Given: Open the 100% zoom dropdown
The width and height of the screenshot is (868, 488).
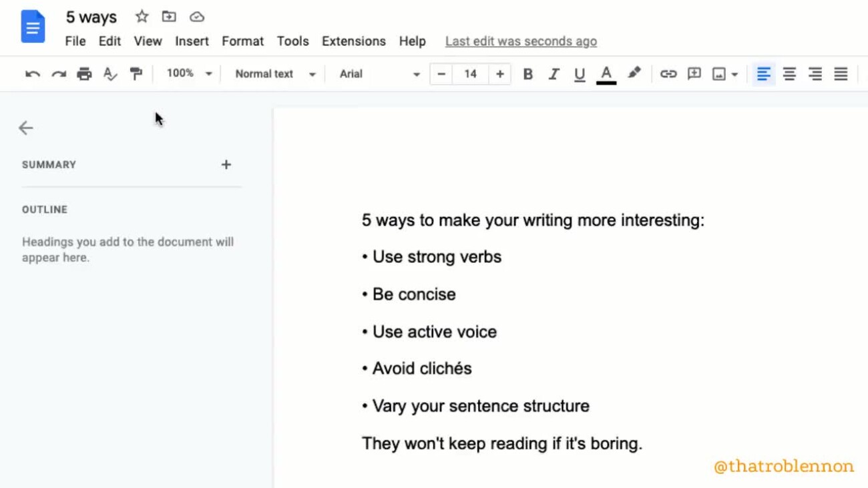Looking at the screenshot, I should point(189,73).
